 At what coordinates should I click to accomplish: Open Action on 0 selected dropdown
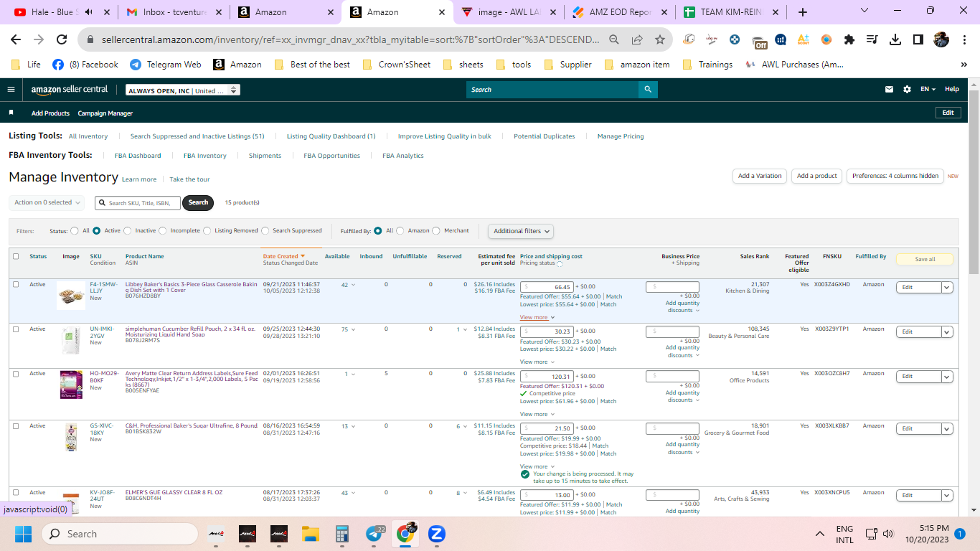pyautogui.click(x=47, y=203)
